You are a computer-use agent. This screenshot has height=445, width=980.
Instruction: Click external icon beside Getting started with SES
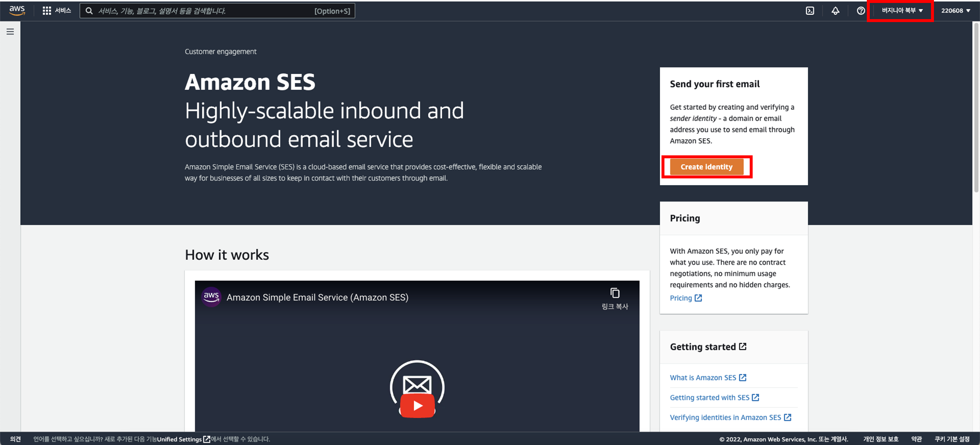(x=756, y=397)
